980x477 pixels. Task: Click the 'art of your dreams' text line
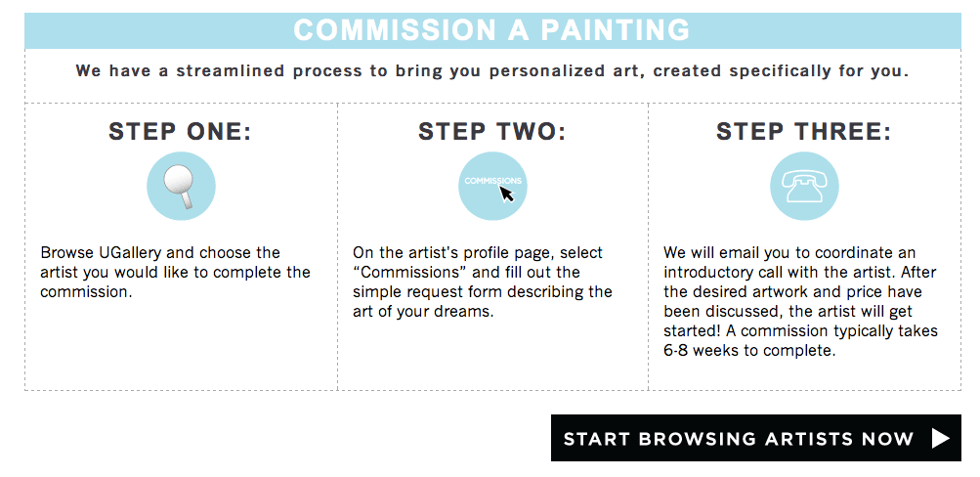point(423,312)
